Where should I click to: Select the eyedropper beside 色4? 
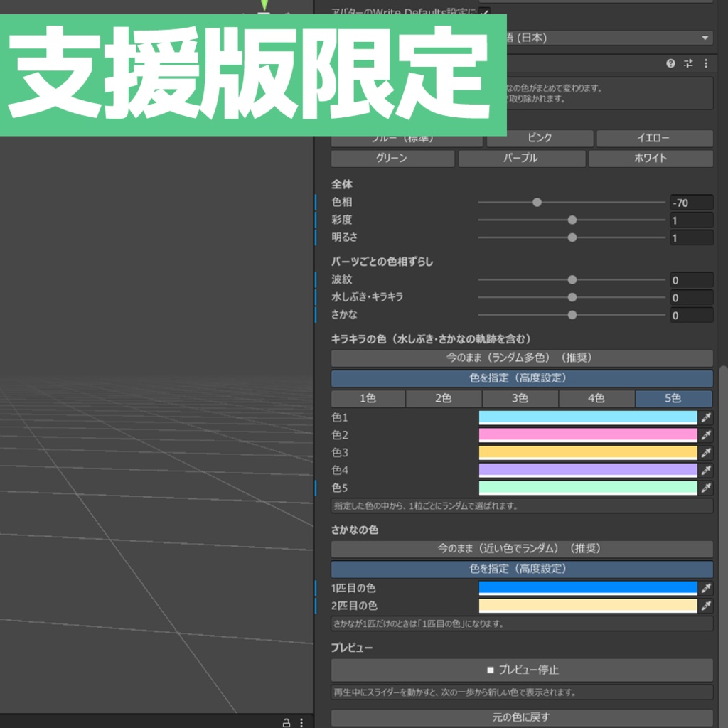(706, 471)
